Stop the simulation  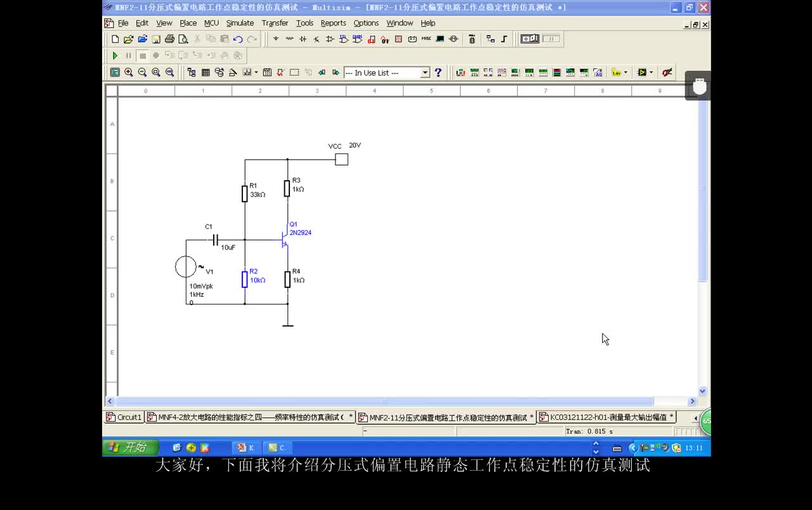point(143,56)
